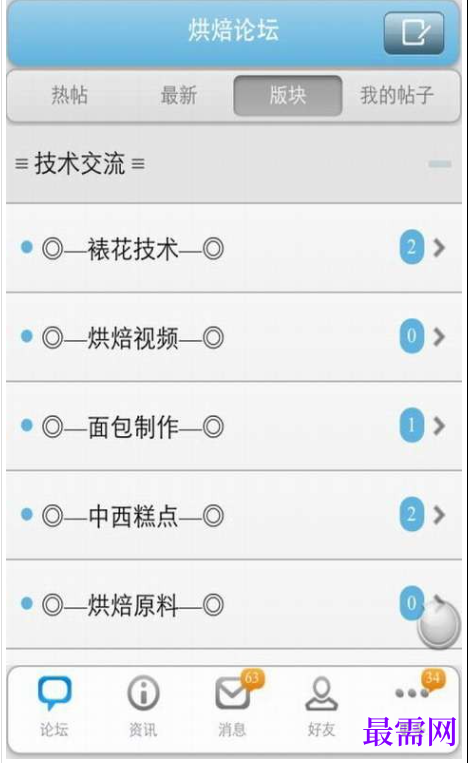Switch to the 热帖 tab

click(70, 95)
